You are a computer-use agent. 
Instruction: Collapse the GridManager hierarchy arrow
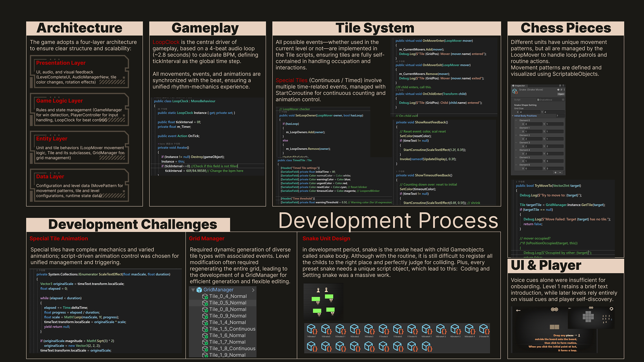point(193,290)
